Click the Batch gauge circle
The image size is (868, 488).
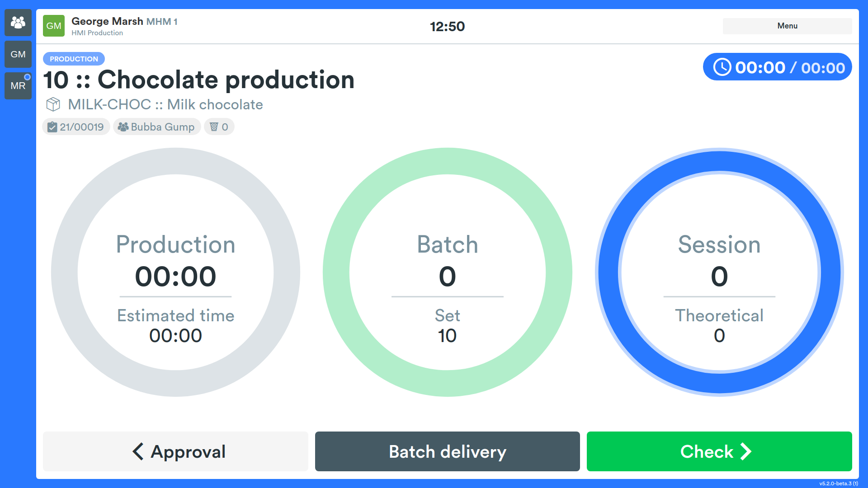coord(448,272)
